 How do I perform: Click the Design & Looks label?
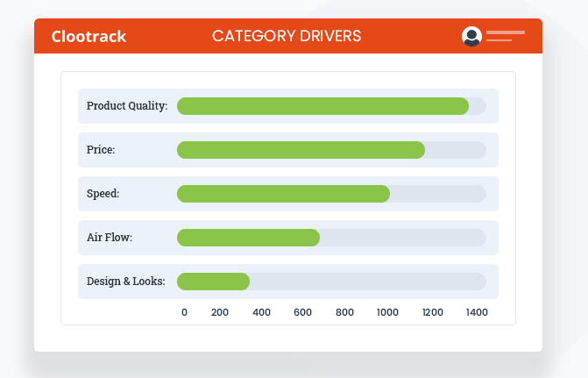[126, 282]
